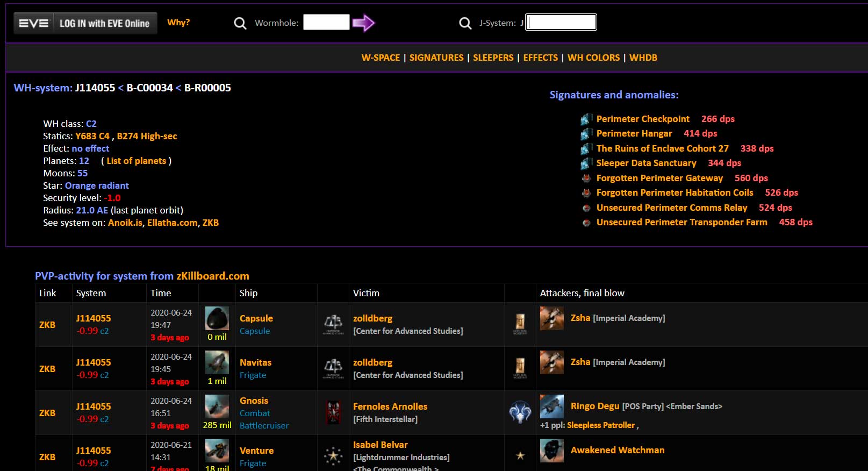Image resolution: width=868 pixels, height=471 pixels.
Task: Click LOG IN with EVE Online button
Action: click(85, 23)
